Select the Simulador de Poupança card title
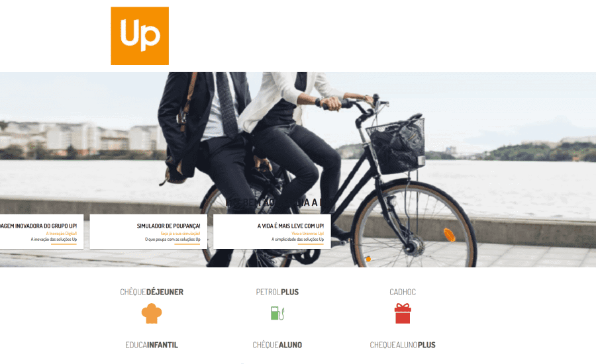 [x=168, y=226]
